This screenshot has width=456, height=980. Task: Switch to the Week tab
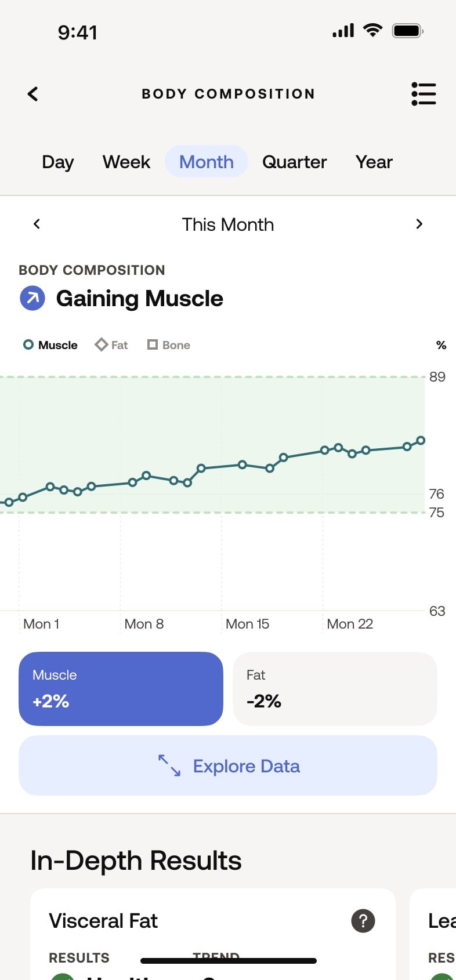click(126, 162)
